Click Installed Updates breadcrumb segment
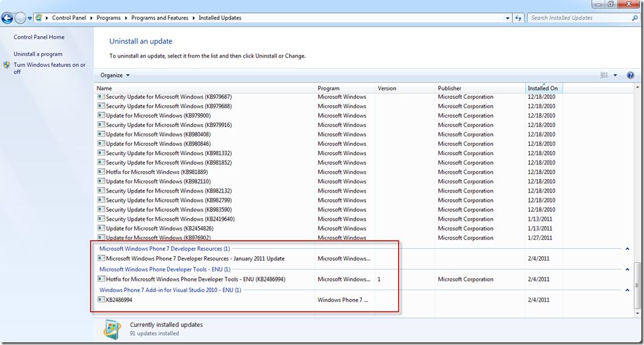Viewport: 644px width, 345px height. 220,17
